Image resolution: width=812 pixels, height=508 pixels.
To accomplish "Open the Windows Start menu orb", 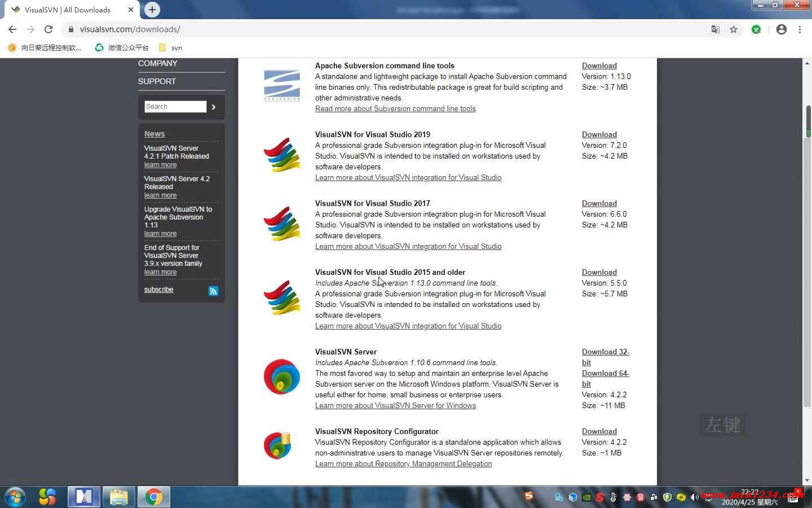I will pos(15,497).
